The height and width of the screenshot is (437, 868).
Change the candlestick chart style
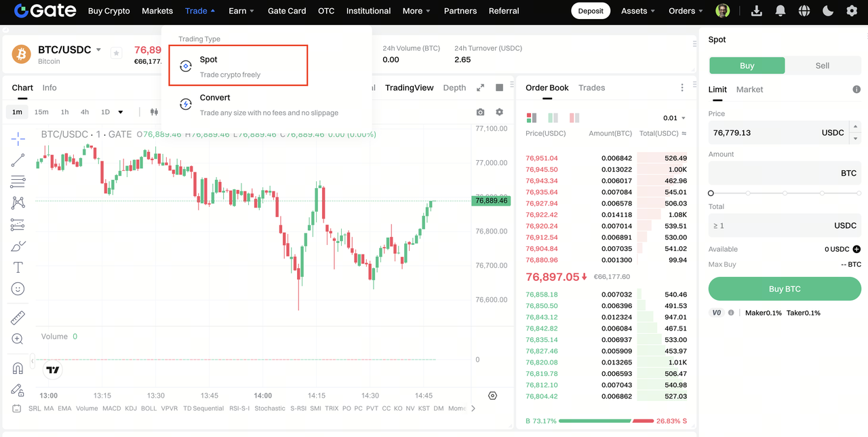click(x=154, y=112)
